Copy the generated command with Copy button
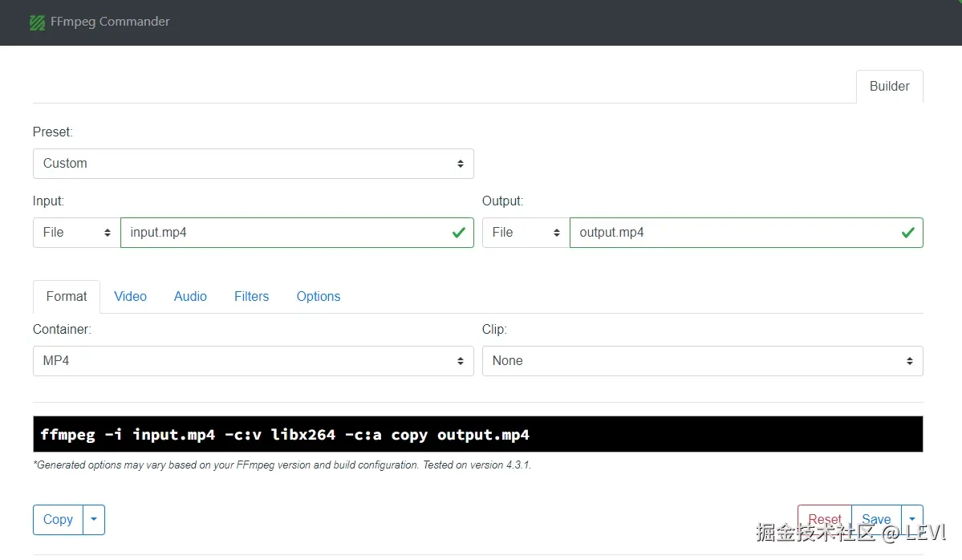Viewport: 962px width, 560px height. click(x=58, y=520)
